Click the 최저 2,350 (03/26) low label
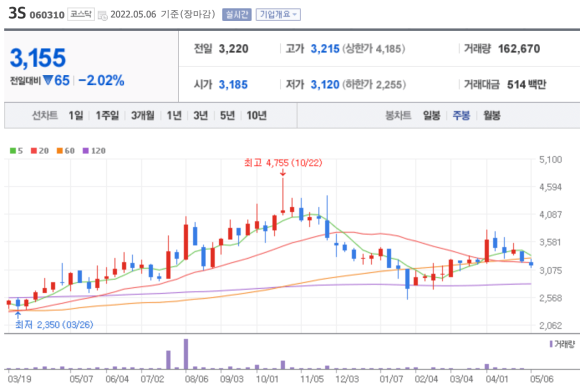The height and width of the screenshot is (389, 580). click(x=54, y=325)
